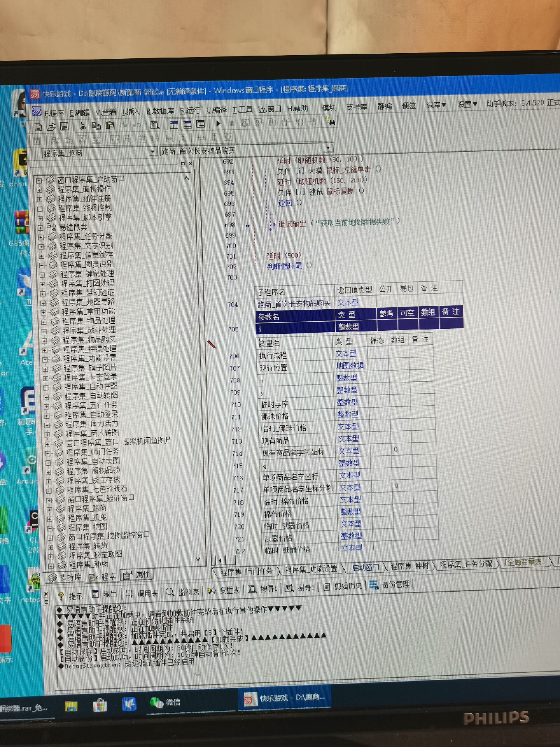This screenshot has height=747, width=560.
Task: Open the 提示 hint panel
Action: (71, 595)
